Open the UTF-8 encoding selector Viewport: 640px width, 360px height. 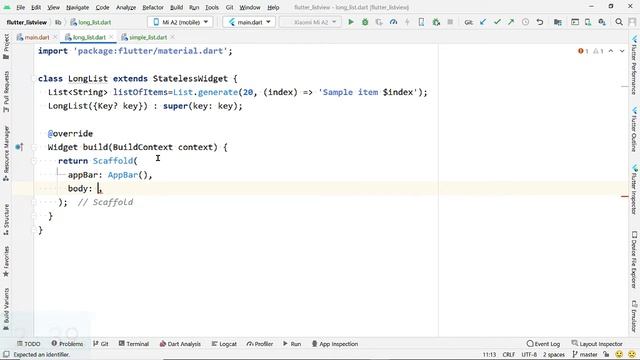(529, 354)
